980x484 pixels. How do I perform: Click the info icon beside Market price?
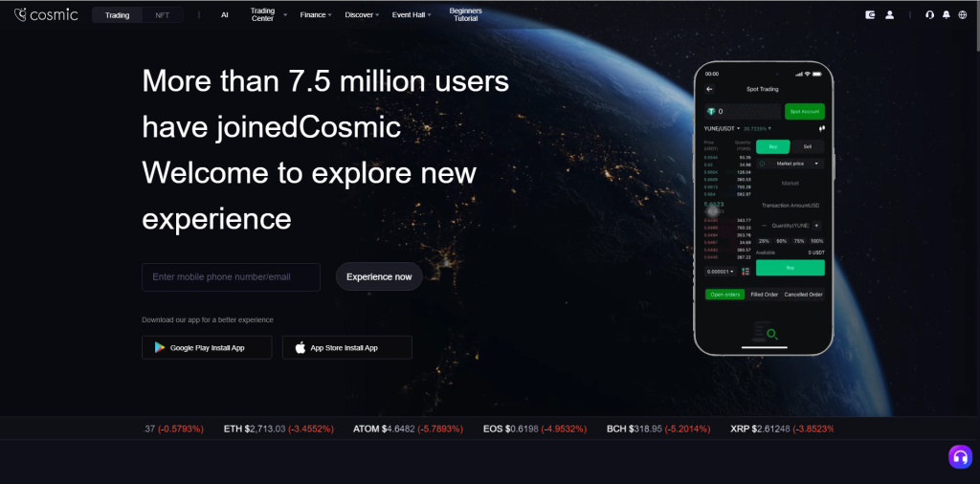tap(762, 164)
